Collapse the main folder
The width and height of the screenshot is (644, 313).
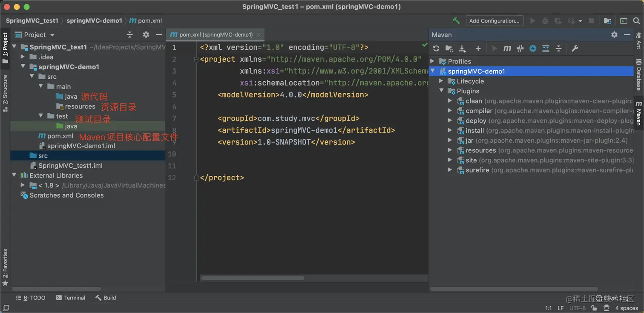(x=41, y=86)
